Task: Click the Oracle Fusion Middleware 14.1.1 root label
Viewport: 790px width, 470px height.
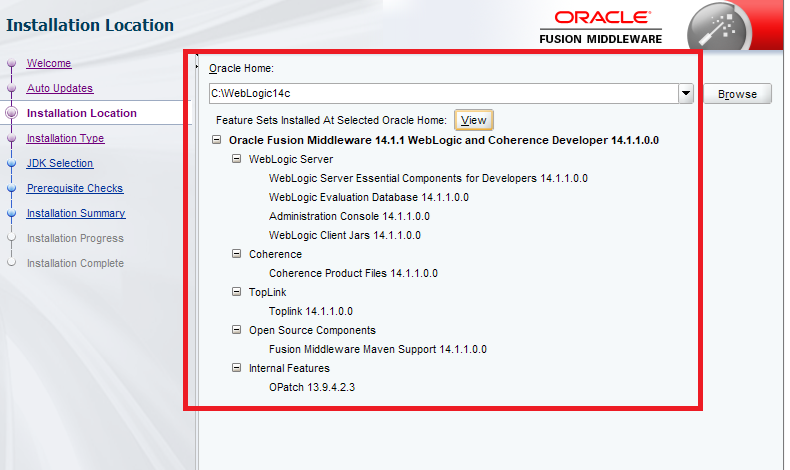Action: pos(444,140)
